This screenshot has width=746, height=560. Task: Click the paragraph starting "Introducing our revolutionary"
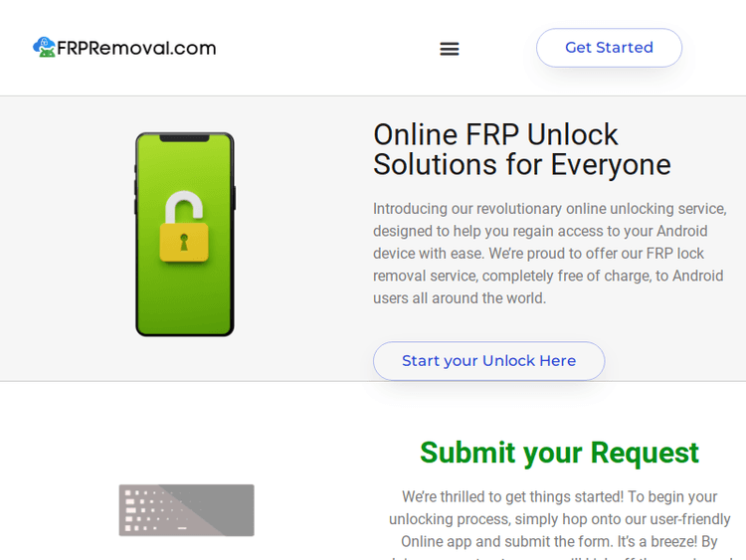click(550, 254)
